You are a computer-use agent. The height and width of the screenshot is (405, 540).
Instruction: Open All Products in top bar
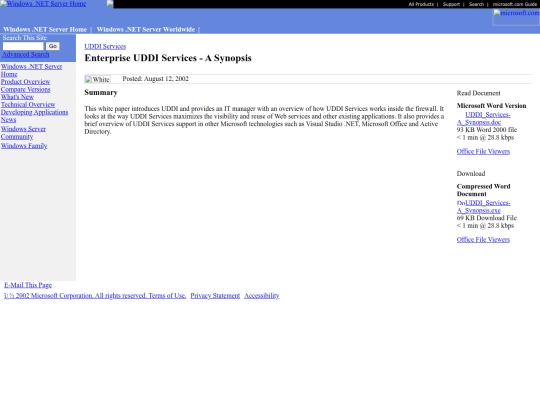coord(421,4)
